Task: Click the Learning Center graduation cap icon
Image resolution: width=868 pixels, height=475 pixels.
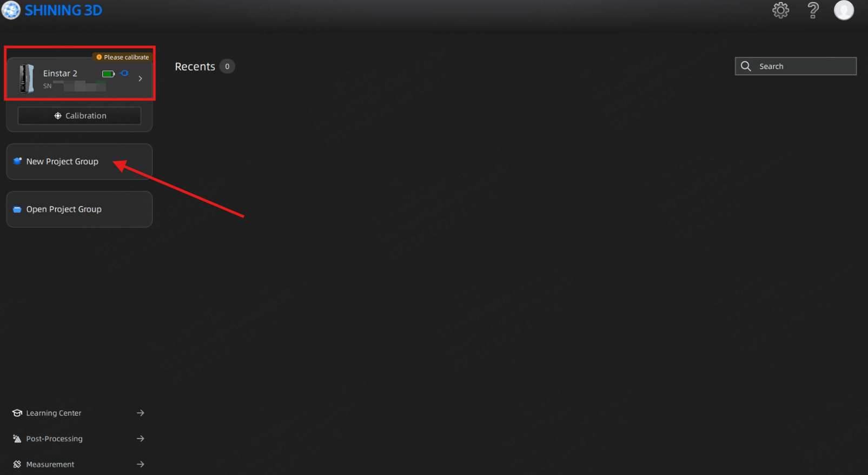Action: tap(17, 413)
